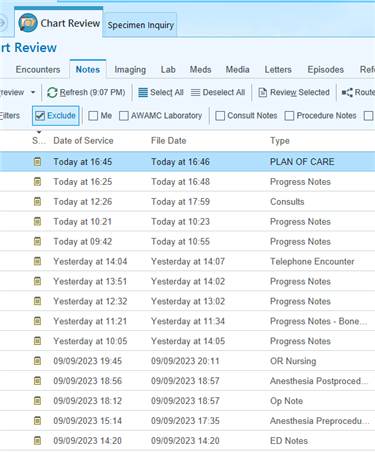The image size is (375, 453).
Task: Click note icon for Anesthesia Postprocedure row
Action: click(x=38, y=381)
